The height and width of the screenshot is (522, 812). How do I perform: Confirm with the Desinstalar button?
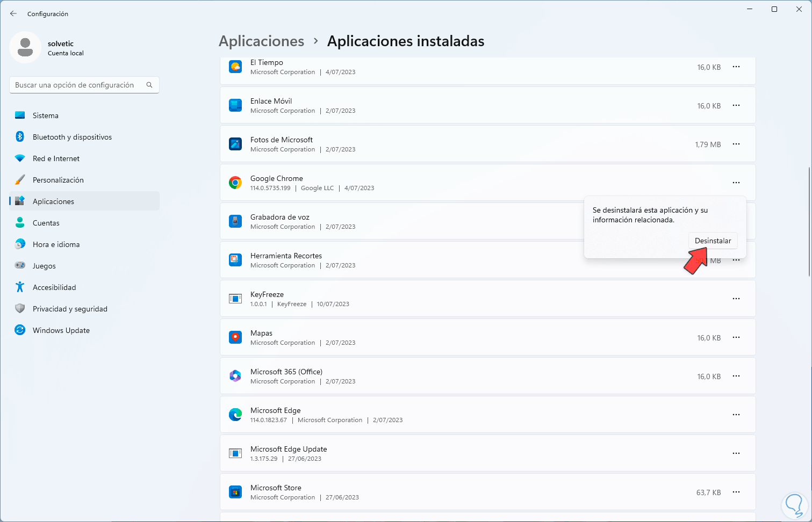(x=713, y=241)
